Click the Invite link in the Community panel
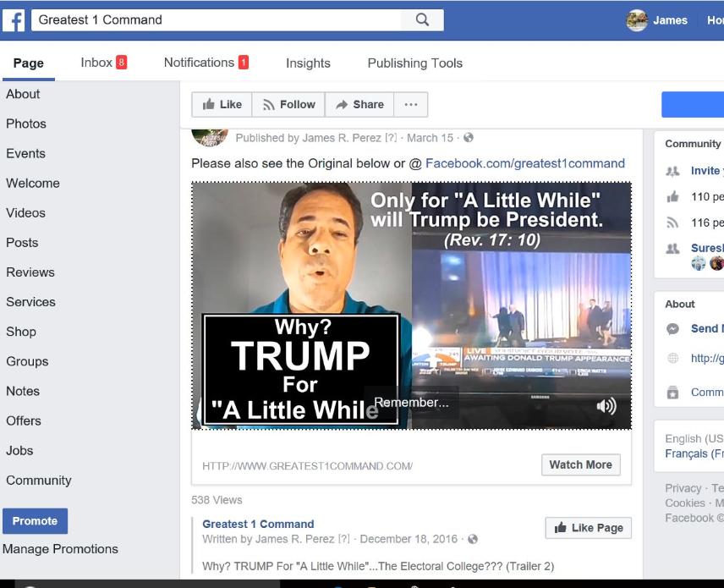This screenshot has width=724, height=588. coord(707,171)
